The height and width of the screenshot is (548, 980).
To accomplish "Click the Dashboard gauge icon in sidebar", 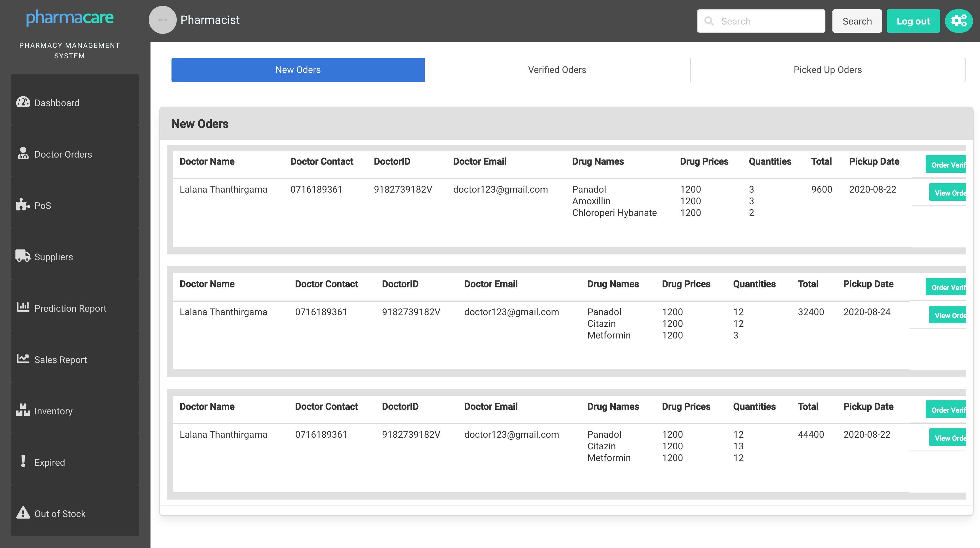I will [23, 102].
